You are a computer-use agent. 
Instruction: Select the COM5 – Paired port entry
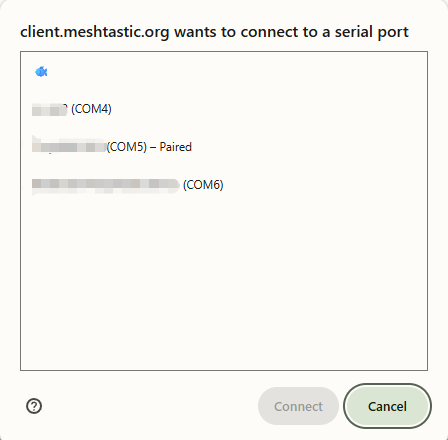point(224,147)
